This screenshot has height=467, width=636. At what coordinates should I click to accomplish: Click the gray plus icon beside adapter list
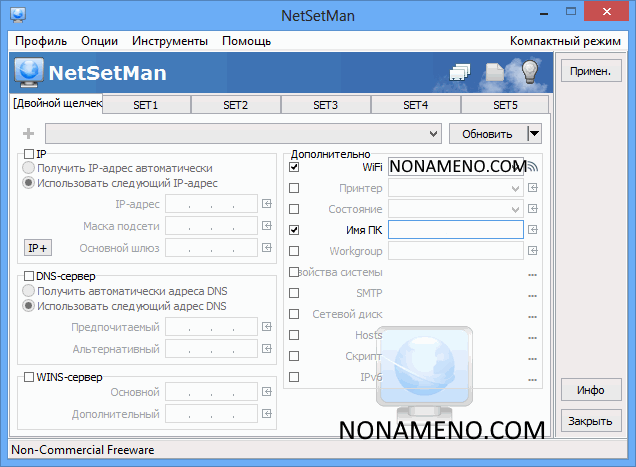coord(28,133)
